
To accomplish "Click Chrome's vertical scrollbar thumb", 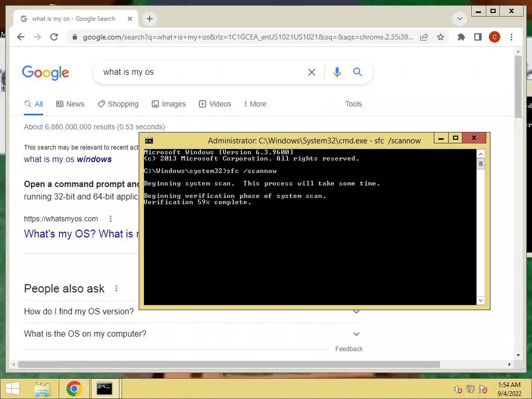I will pyautogui.click(x=518, y=87).
